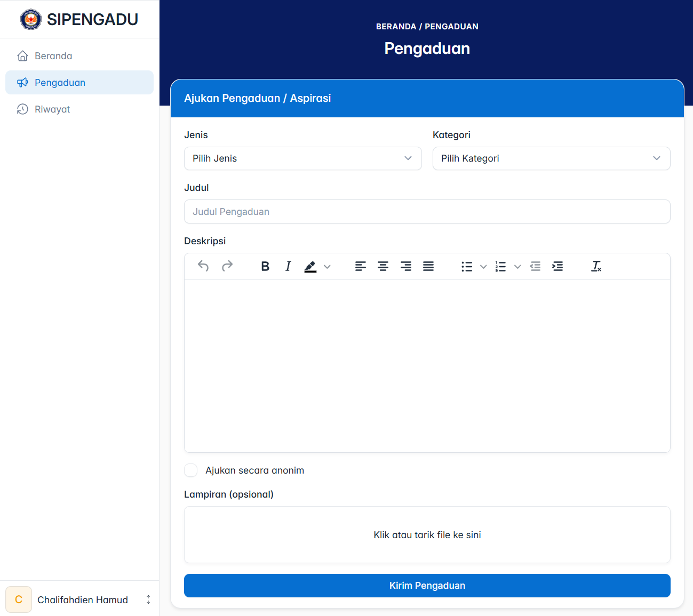This screenshot has width=693, height=616.
Task: Open Riwayat from the sidebar
Action: (x=52, y=109)
